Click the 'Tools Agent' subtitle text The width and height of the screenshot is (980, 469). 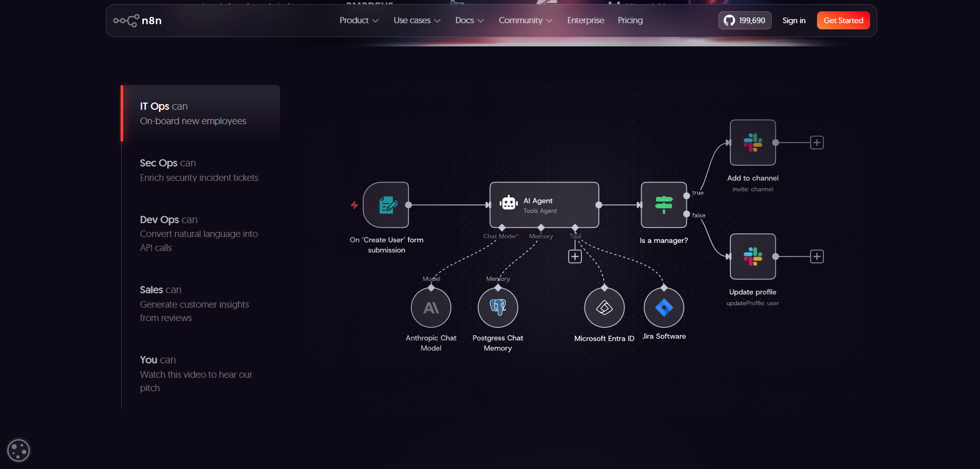pyautogui.click(x=540, y=211)
